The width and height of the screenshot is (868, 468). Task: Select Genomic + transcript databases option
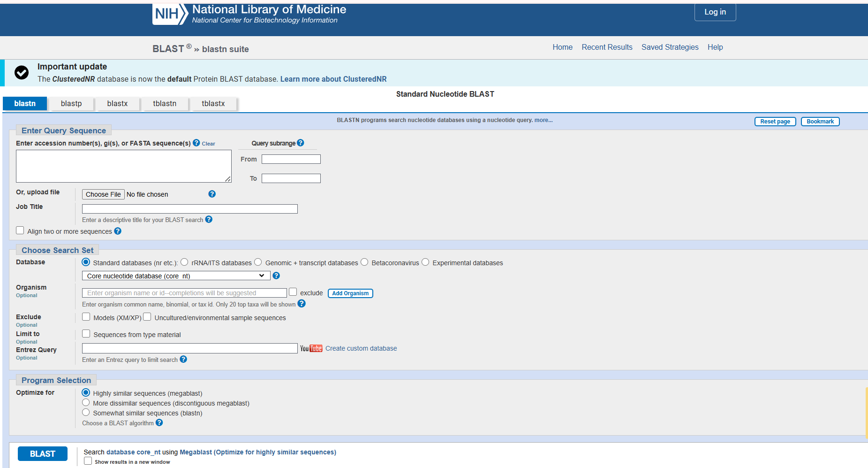(258, 262)
